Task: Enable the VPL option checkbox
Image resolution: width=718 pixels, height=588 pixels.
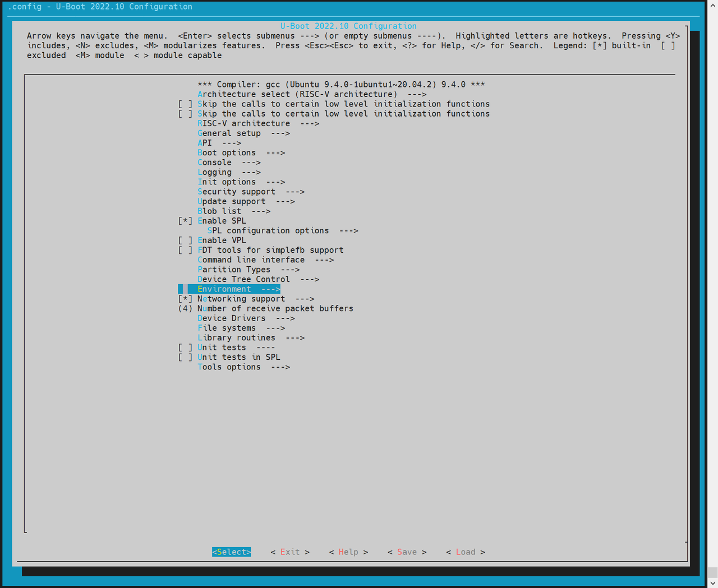Action: [186, 240]
